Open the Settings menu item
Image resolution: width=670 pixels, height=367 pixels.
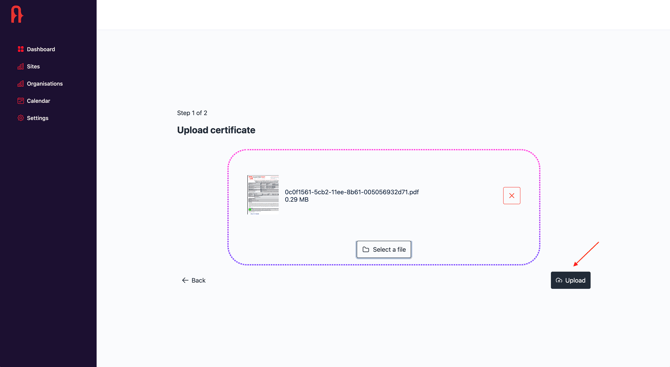point(33,118)
